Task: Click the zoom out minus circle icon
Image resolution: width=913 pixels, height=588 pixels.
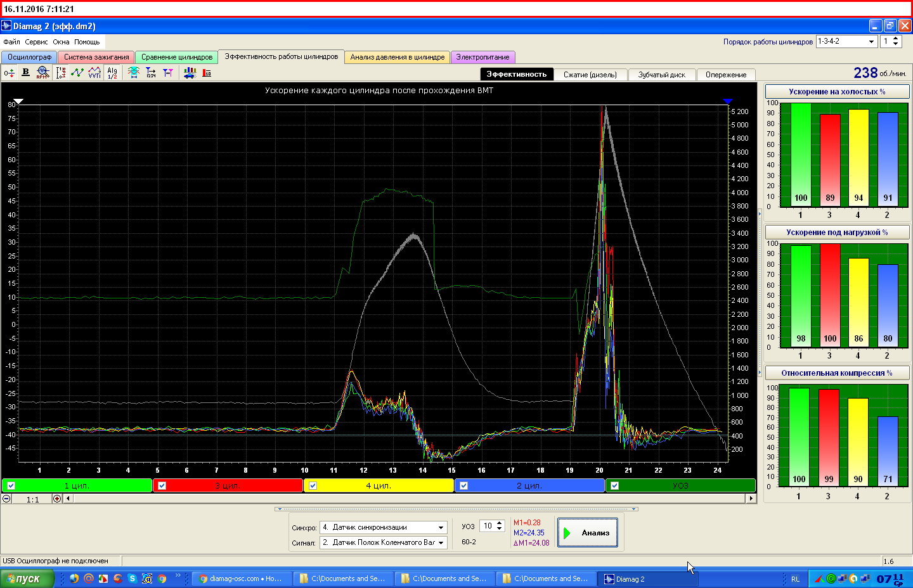Action: coord(6,499)
